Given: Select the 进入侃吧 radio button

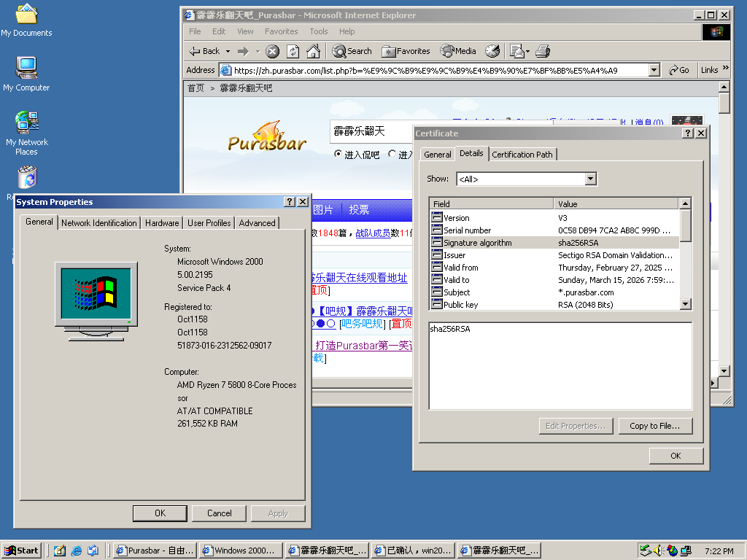Looking at the screenshot, I should 338,155.
